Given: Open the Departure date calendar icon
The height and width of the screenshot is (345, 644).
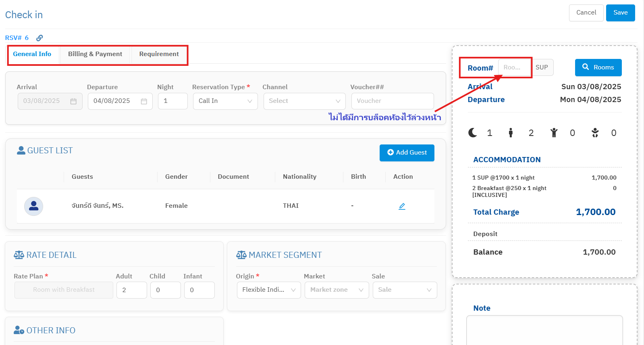Looking at the screenshot, I should (x=144, y=101).
